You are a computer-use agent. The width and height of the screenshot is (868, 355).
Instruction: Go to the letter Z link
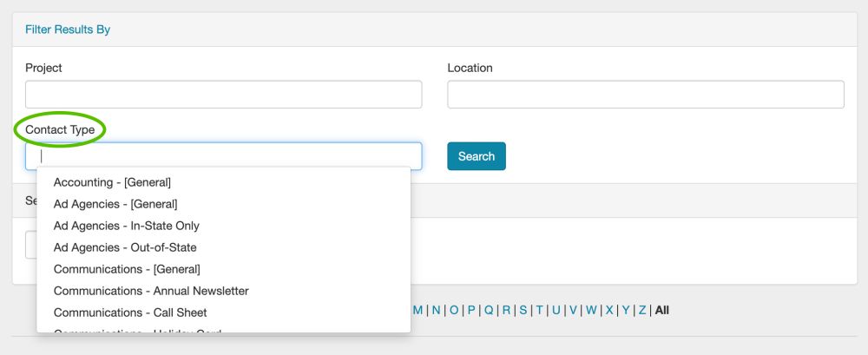(x=642, y=310)
